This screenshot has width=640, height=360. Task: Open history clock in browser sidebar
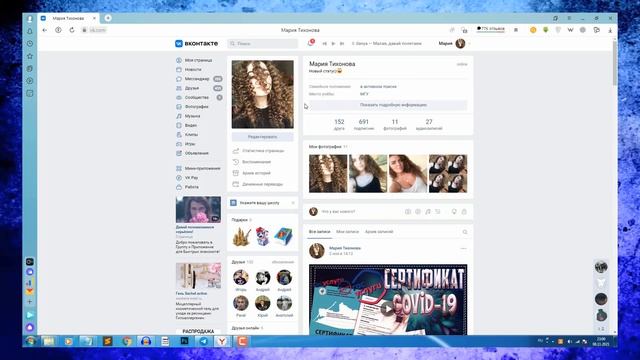pos(30,43)
